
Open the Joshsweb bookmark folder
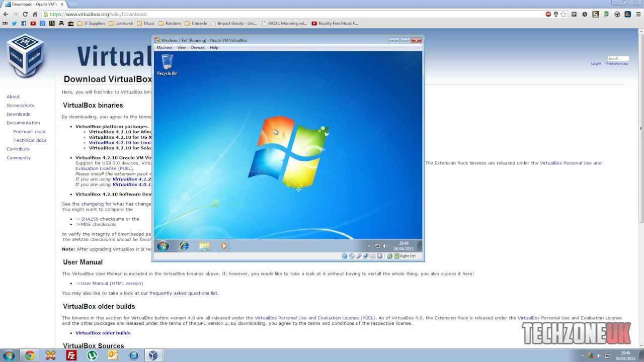tap(120, 23)
